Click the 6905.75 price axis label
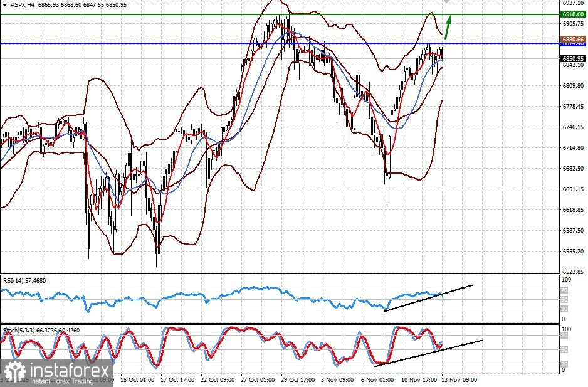This screenshot has height=387, width=588. pyautogui.click(x=573, y=24)
